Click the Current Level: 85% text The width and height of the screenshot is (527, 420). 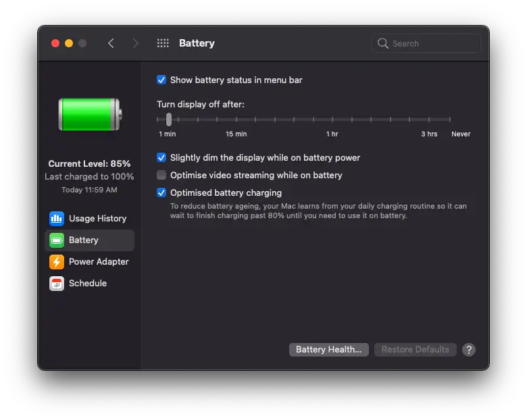89,163
